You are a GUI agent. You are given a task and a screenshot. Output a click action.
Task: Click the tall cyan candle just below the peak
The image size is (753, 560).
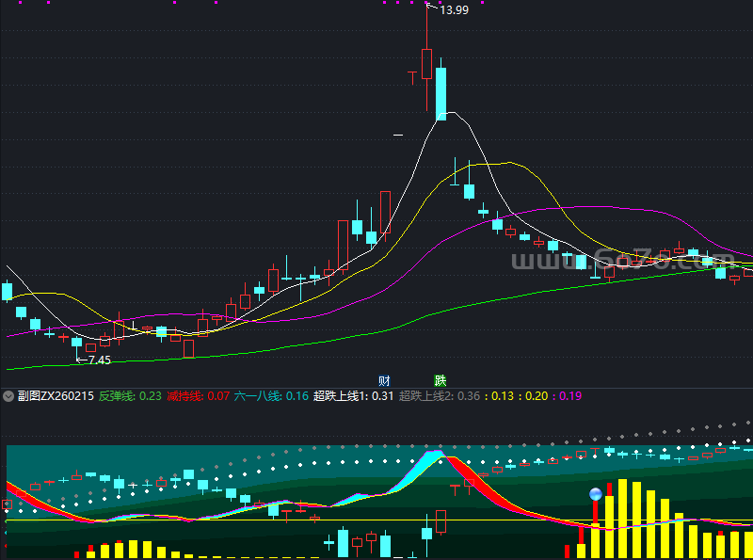pos(441,91)
